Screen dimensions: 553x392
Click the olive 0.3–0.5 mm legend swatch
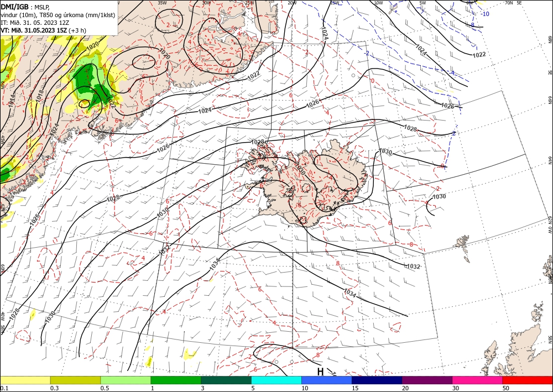pos(75,380)
